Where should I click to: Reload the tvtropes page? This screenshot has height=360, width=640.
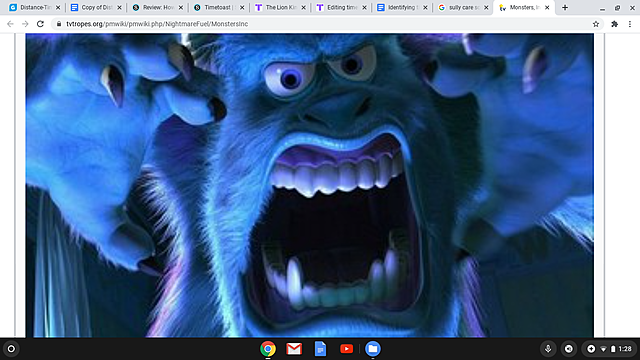click(40, 24)
